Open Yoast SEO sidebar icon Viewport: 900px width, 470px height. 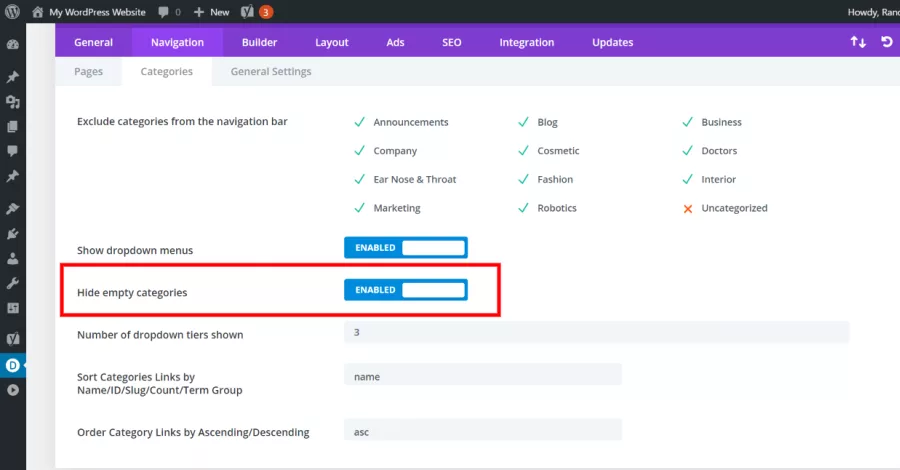(13, 339)
